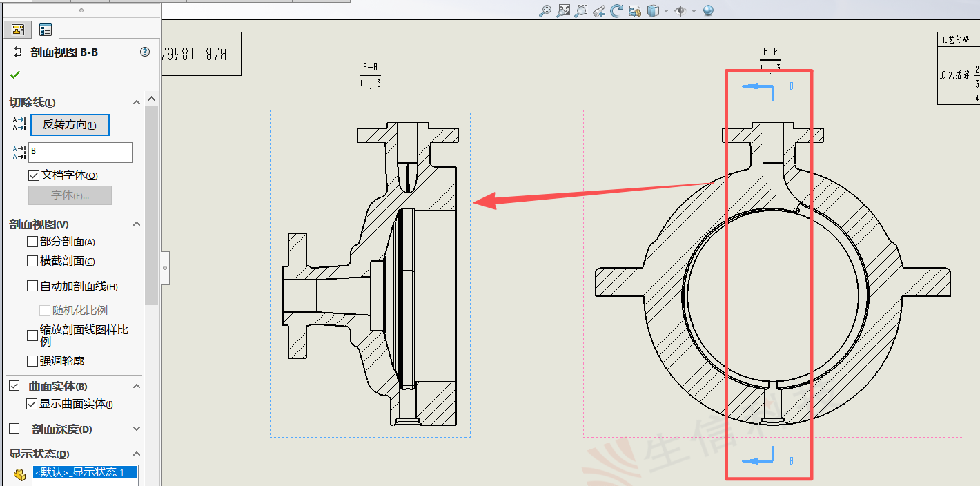The height and width of the screenshot is (486, 980).
Task: Click the flip direction A-arrow icon
Action: [x=19, y=124]
